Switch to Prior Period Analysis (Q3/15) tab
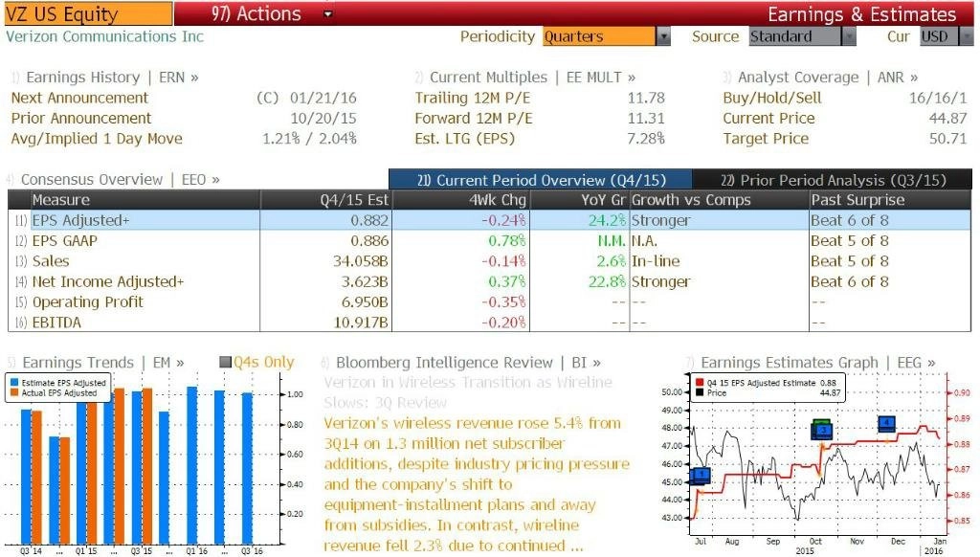 pyautogui.click(x=833, y=180)
